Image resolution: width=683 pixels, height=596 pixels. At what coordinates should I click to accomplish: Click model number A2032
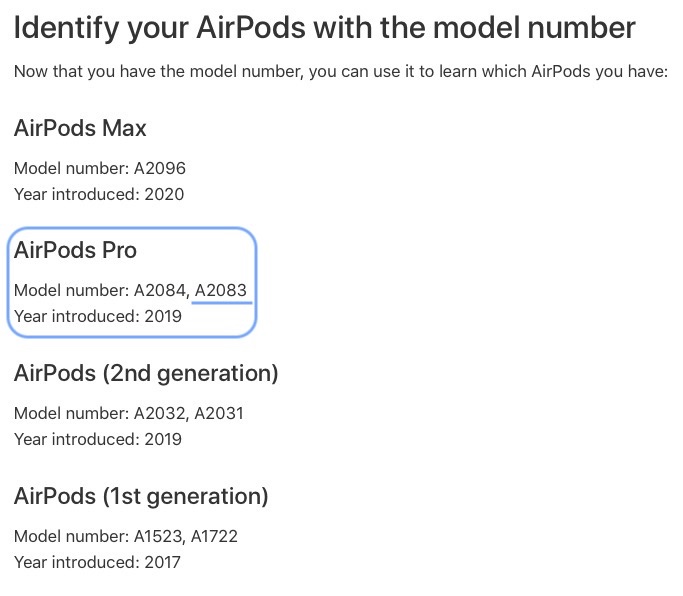point(160,413)
